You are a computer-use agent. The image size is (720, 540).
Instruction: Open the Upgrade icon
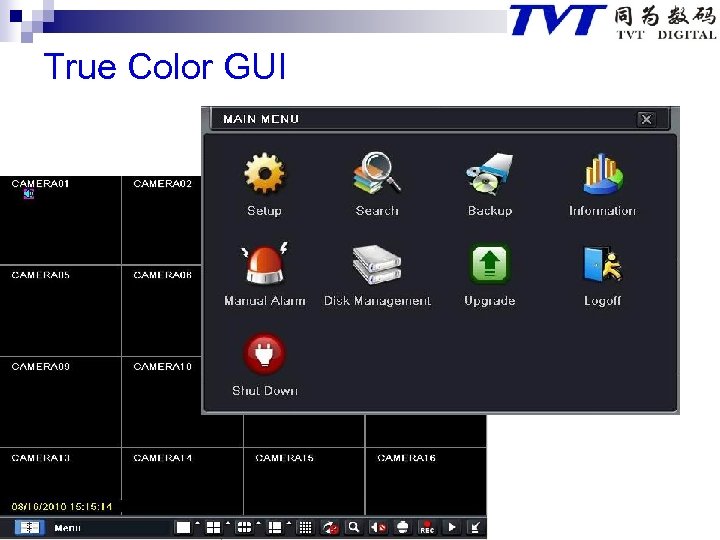tap(490, 264)
